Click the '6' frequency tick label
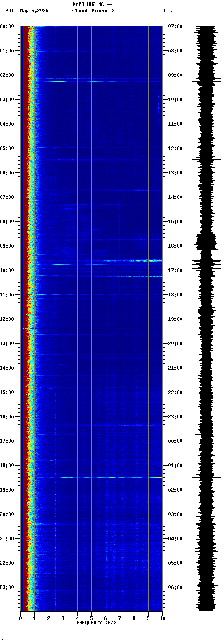The image size is (224, 644). (x=106, y=618)
